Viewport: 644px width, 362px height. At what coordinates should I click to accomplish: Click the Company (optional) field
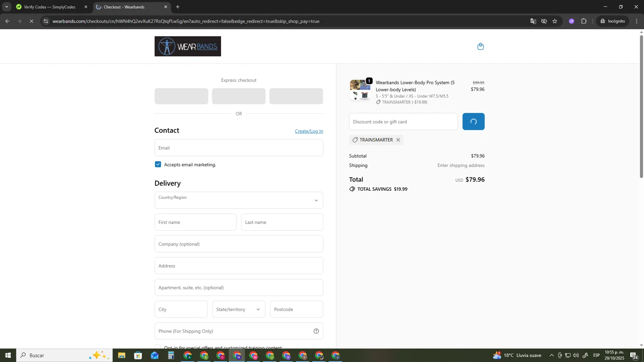[x=239, y=244]
